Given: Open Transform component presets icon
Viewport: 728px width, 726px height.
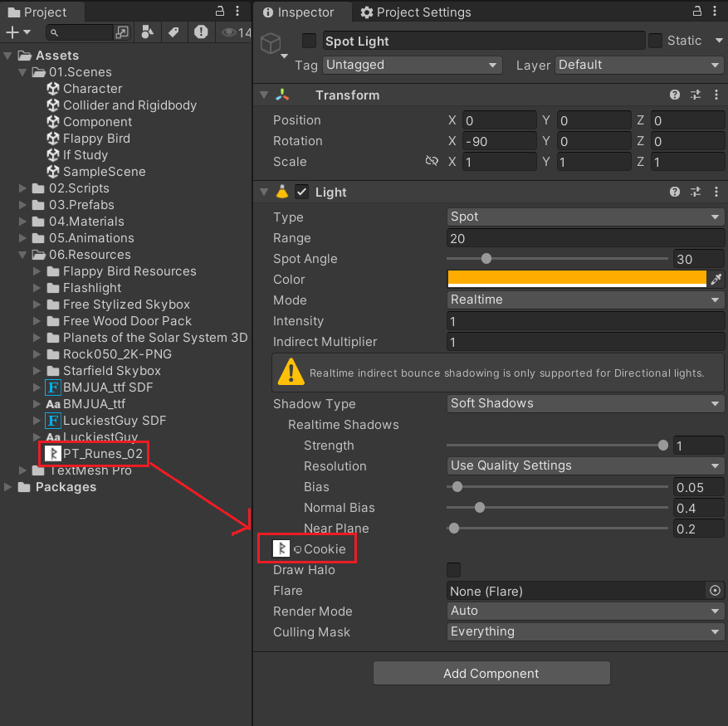Looking at the screenshot, I should click(x=696, y=95).
